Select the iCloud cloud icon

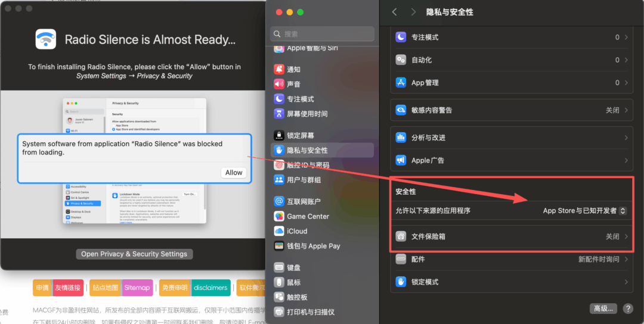point(279,231)
